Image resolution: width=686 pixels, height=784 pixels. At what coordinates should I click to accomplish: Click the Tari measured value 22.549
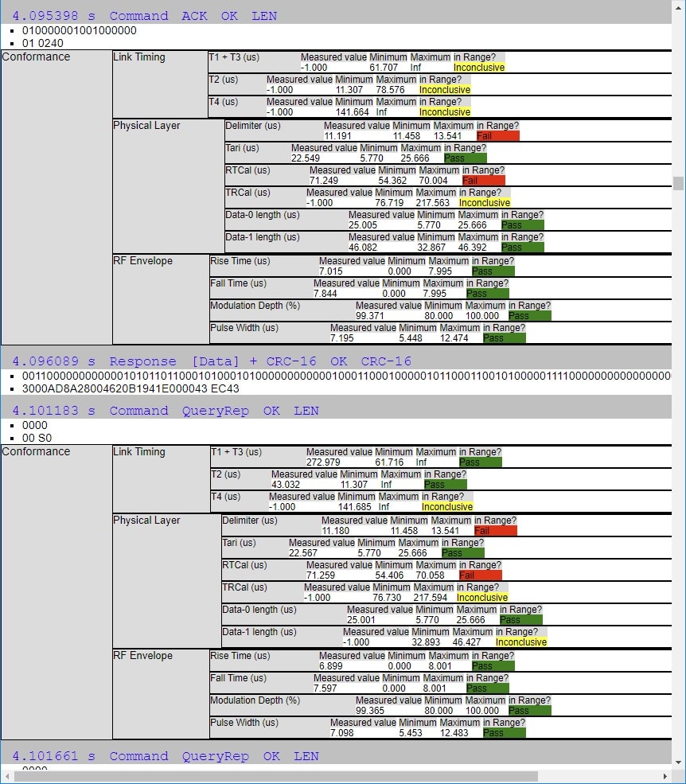305,158
